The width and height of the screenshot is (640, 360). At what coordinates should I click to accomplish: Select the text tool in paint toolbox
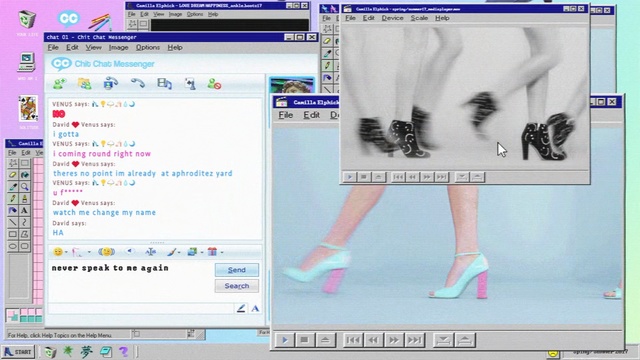pos(24,211)
